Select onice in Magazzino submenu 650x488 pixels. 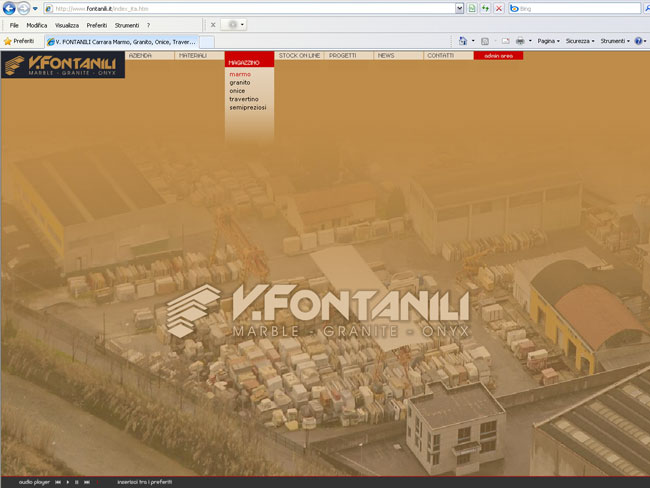pos(237,91)
